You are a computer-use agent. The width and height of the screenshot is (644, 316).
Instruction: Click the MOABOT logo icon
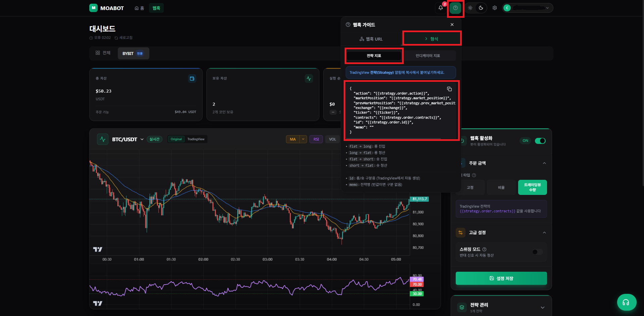coord(93,8)
